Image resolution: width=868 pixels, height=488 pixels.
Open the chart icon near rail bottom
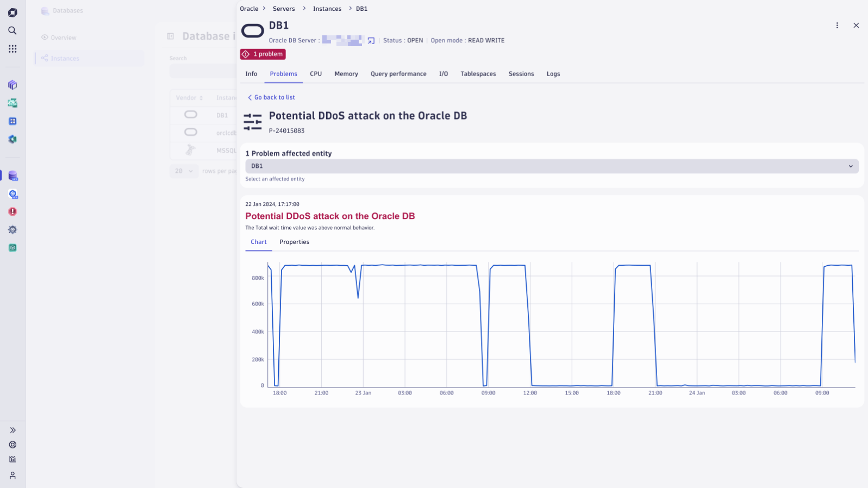pyautogui.click(x=13, y=459)
